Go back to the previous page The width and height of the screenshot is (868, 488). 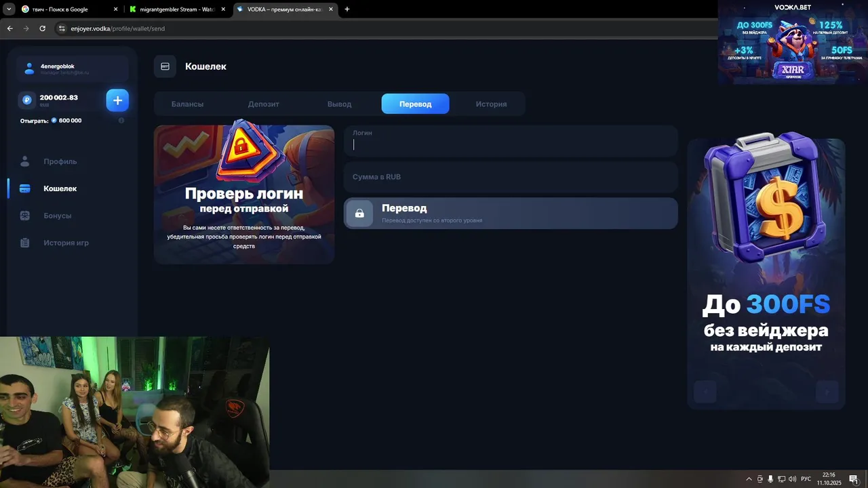pos(9,28)
